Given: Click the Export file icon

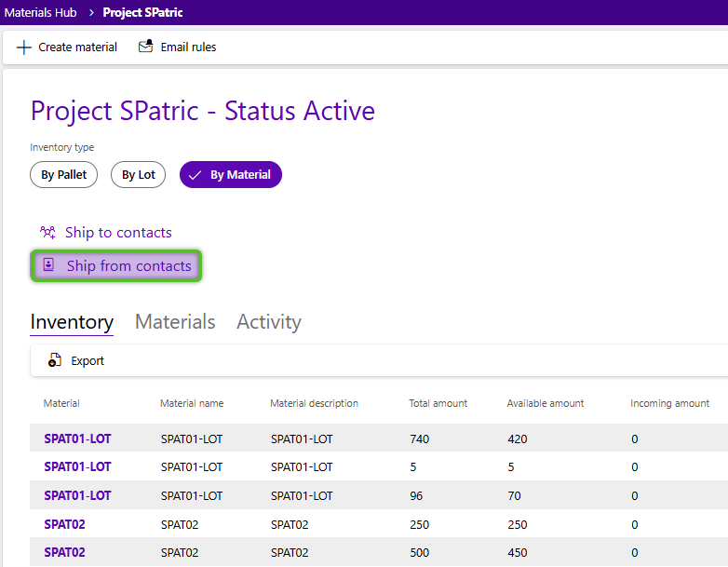Looking at the screenshot, I should (55, 361).
